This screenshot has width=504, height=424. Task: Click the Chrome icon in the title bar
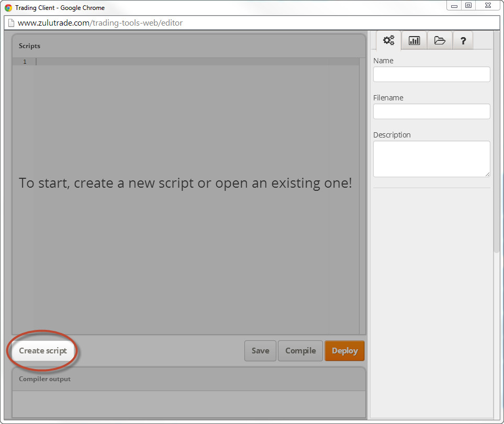tap(8, 8)
